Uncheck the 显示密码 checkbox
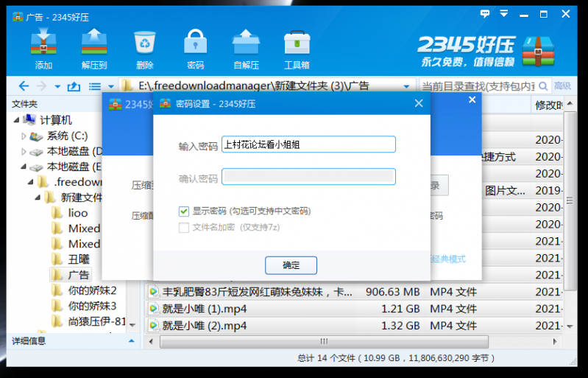This screenshot has height=378, width=588. click(x=184, y=211)
